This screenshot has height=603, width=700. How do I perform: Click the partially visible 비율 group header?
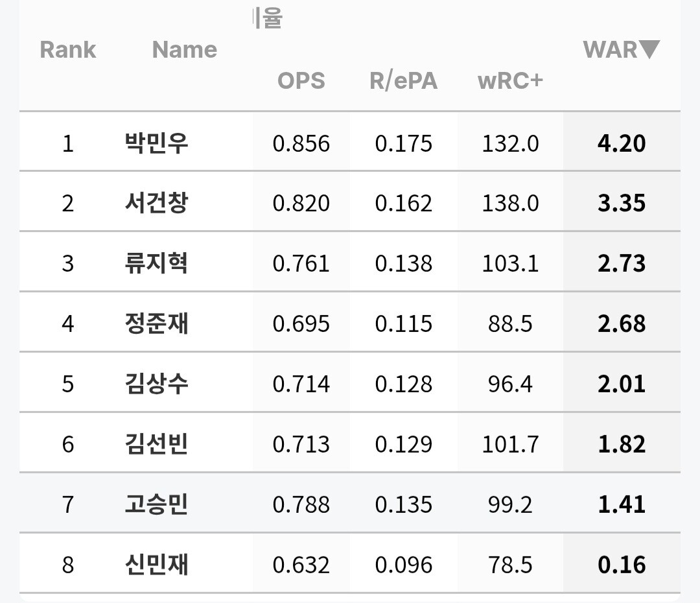[267, 18]
